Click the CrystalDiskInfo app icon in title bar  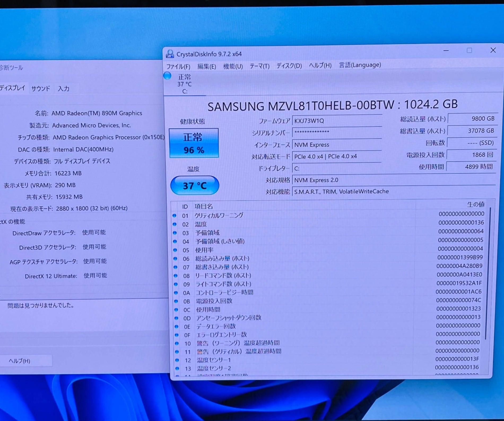pos(170,54)
